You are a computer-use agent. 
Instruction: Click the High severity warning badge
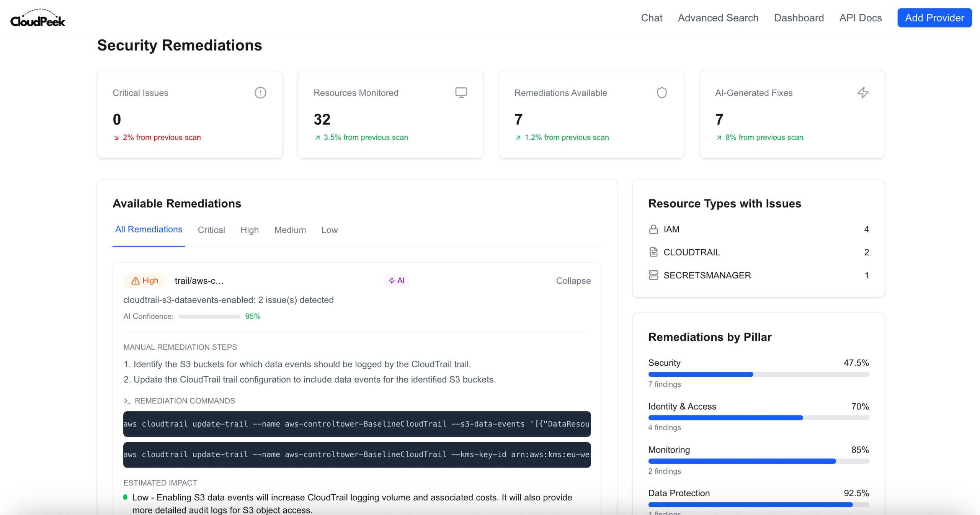[x=144, y=281]
